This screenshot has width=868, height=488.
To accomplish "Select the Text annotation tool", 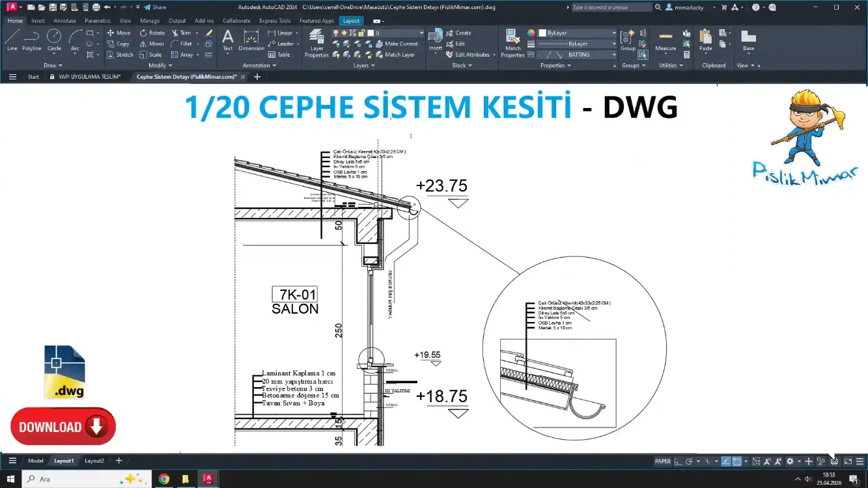I will click(228, 40).
